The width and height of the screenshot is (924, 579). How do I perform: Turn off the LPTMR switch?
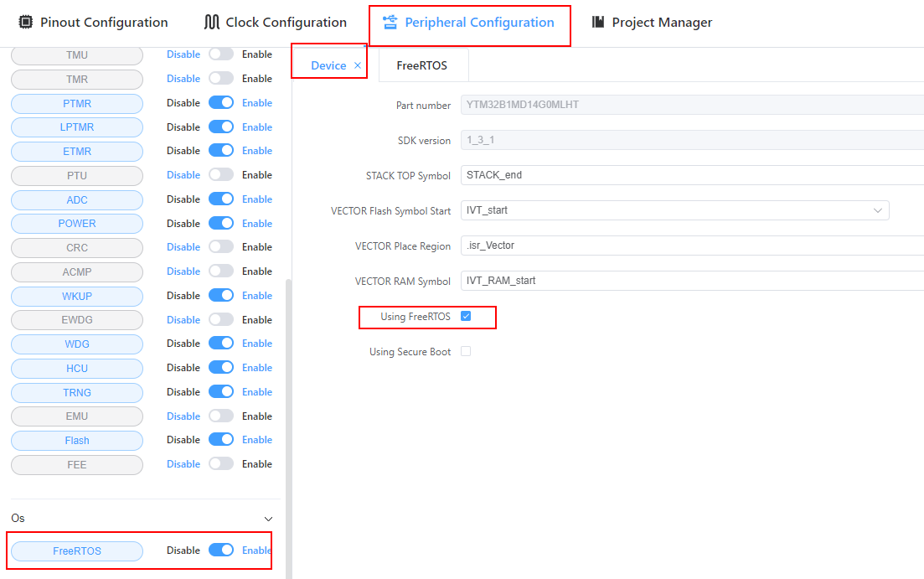pyautogui.click(x=221, y=127)
